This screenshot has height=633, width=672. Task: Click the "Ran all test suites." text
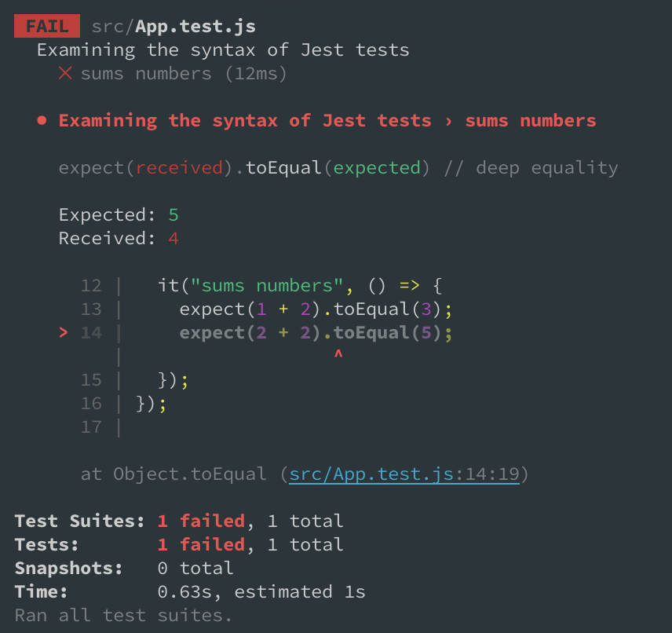(123, 615)
